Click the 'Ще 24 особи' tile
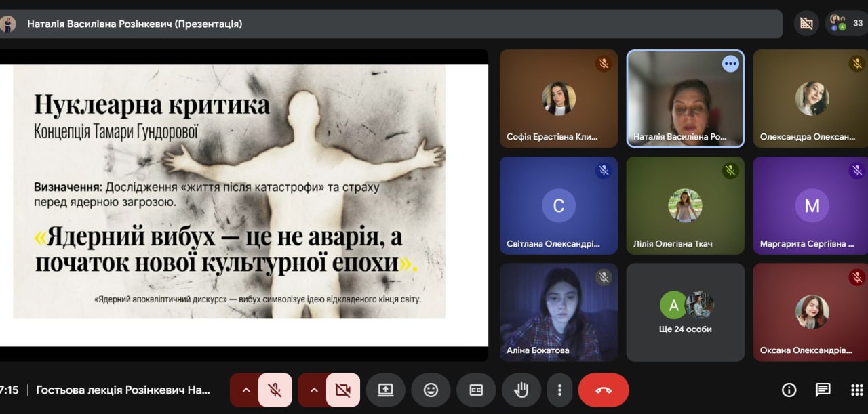Image resolution: width=868 pixels, height=414 pixels. (x=685, y=312)
